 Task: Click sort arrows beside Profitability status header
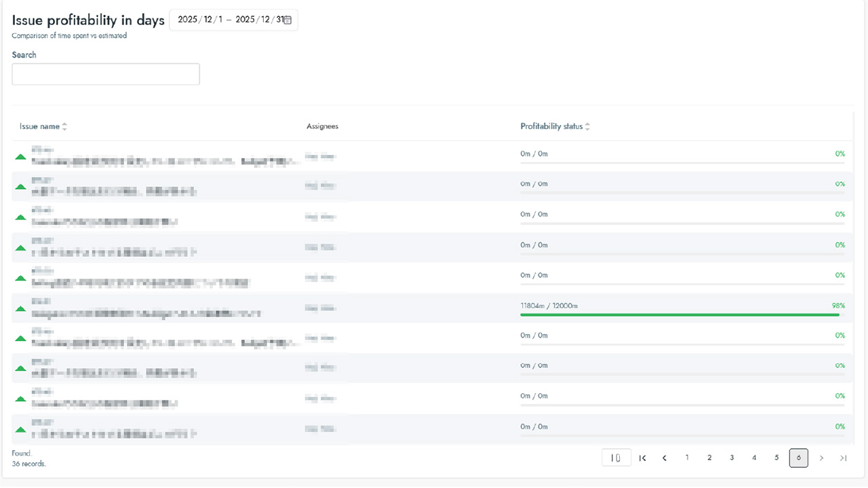pyautogui.click(x=587, y=127)
